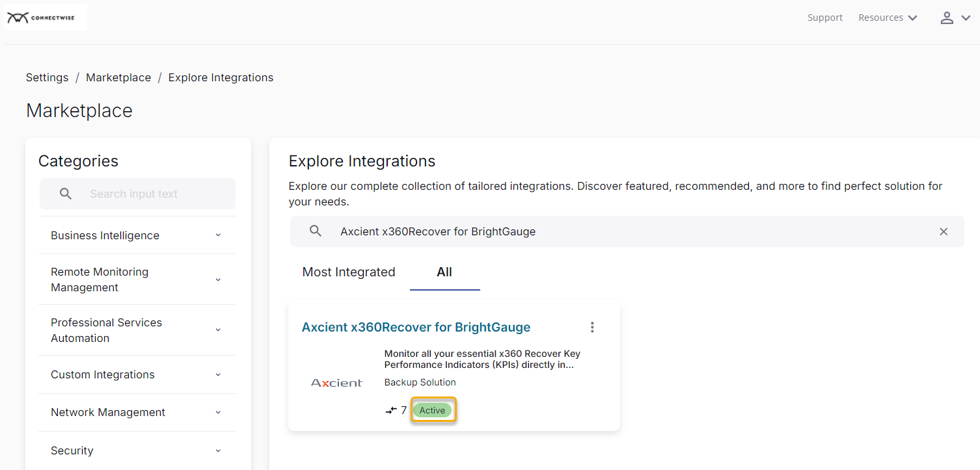The height and width of the screenshot is (470, 980).
Task: Click the integration count arrows icon
Action: [391, 410]
